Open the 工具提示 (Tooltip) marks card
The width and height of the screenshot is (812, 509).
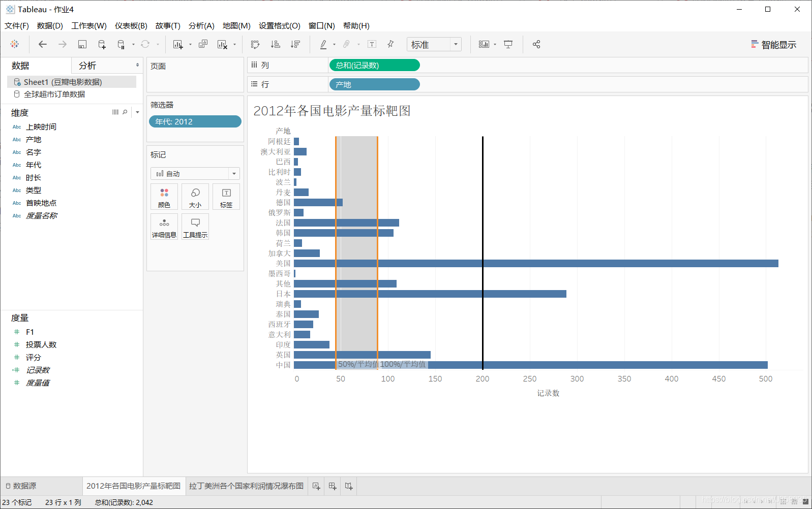pyautogui.click(x=195, y=227)
